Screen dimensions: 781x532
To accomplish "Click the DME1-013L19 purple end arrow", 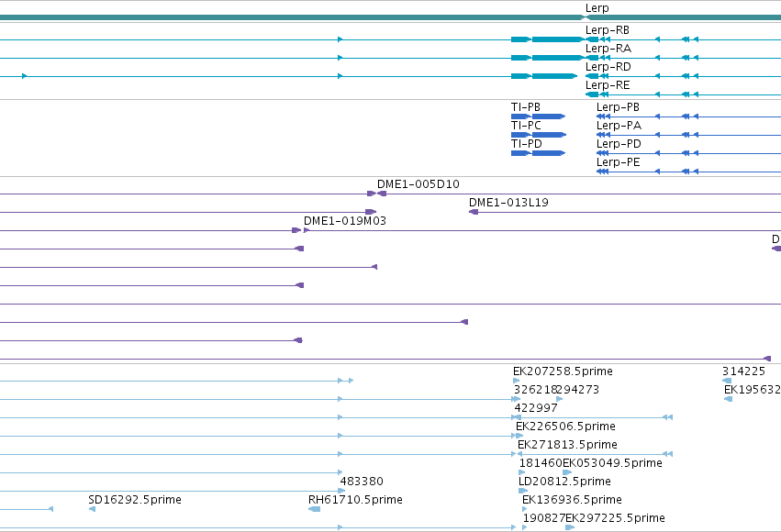I will 474,212.
